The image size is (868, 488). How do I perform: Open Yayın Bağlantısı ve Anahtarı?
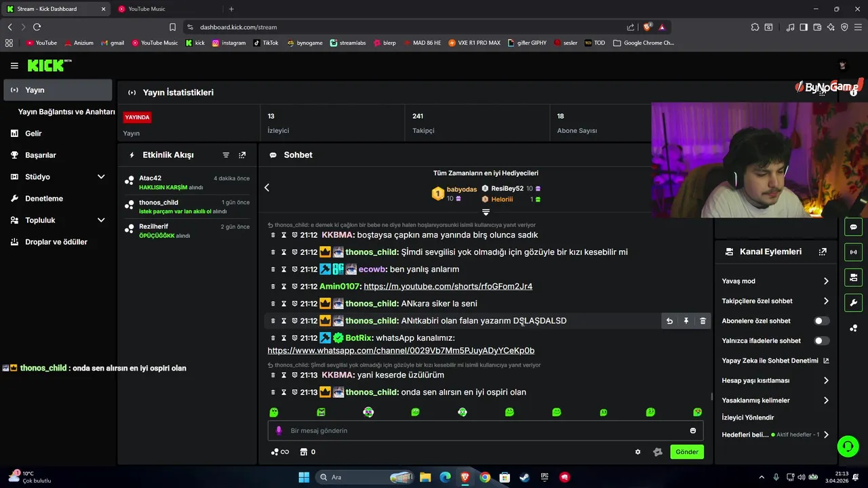pyautogui.click(x=66, y=112)
